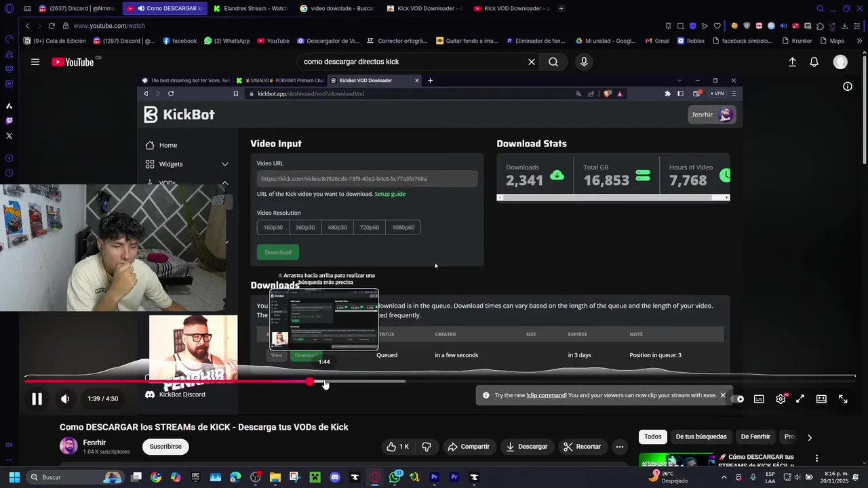The width and height of the screenshot is (868, 488).
Task: Select the De tus búsquedas chip
Action: (701, 436)
